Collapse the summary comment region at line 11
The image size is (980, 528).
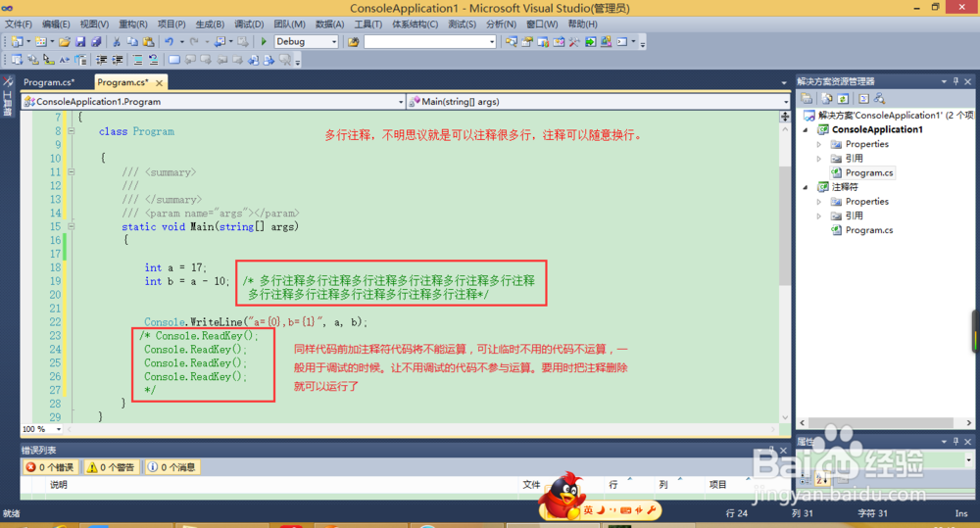pos(72,171)
